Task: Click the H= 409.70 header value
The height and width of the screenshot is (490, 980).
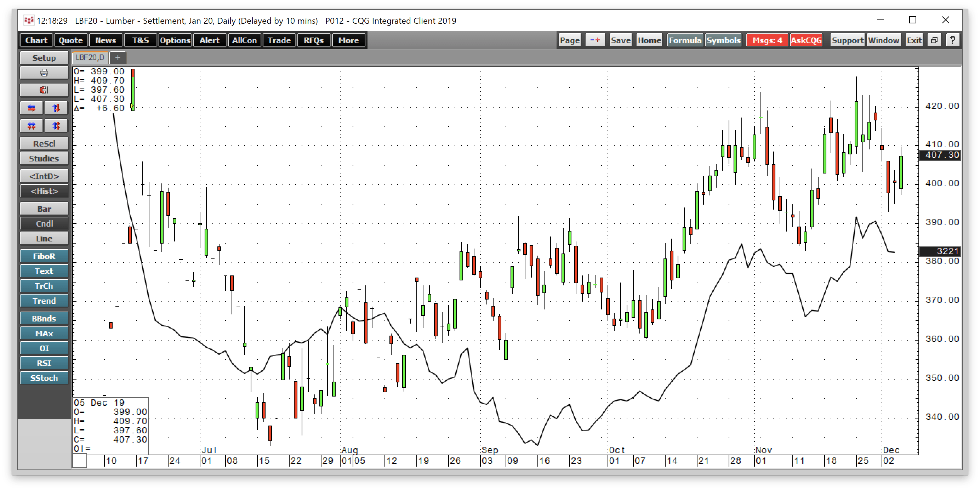Action: click(x=99, y=80)
